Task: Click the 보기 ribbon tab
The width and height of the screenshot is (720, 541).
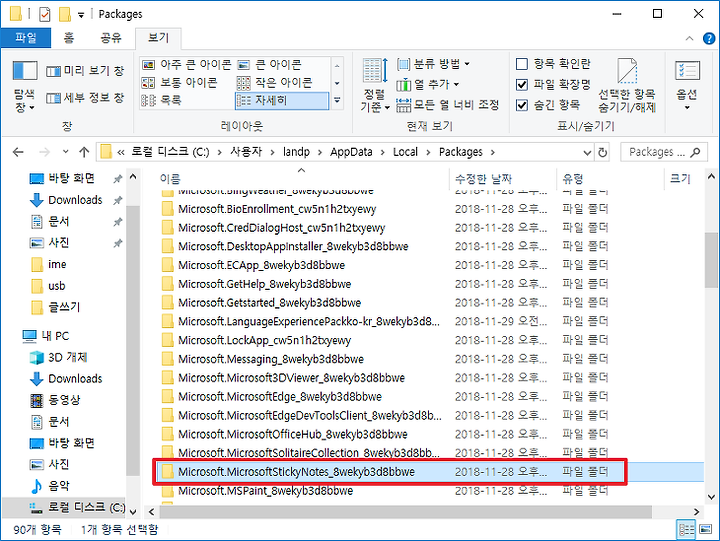Action: click(158, 38)
